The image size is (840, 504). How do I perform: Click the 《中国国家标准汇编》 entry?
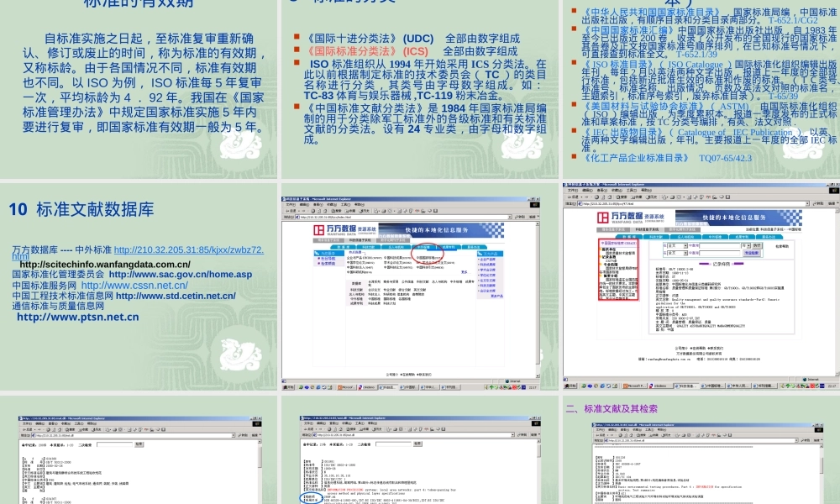709,42
